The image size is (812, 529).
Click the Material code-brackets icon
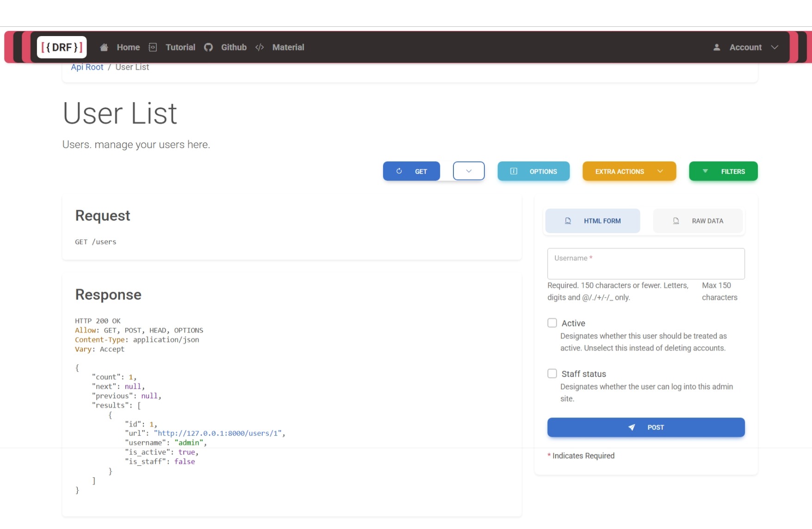pos(260,47)
